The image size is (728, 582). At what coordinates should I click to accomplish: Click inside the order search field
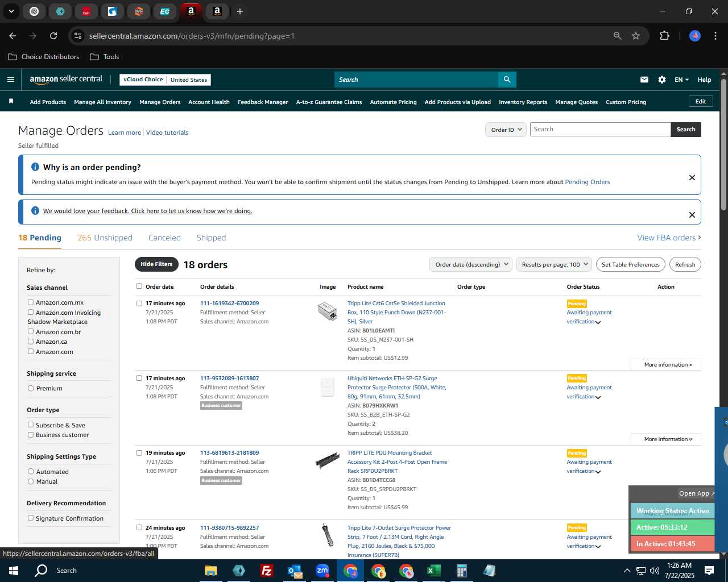click(600, 130)
